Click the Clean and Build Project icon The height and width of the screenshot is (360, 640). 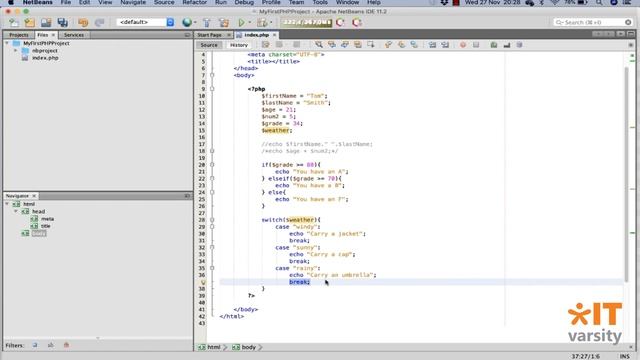[x=224, y=22]
